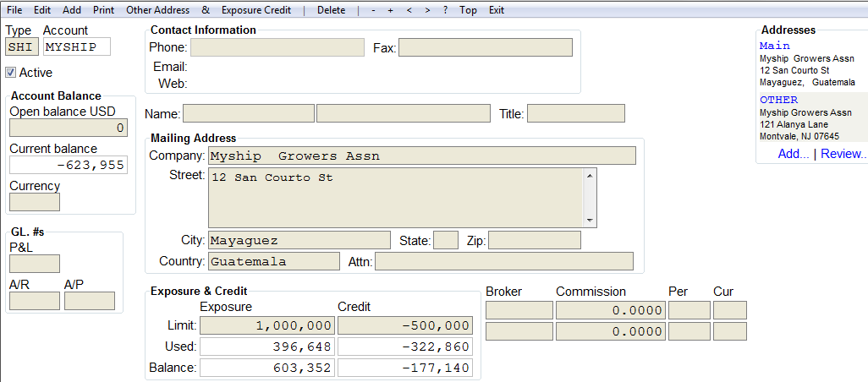Click the State input field
The width and height of the screenshot is (868, 382).
pos(446,241)
